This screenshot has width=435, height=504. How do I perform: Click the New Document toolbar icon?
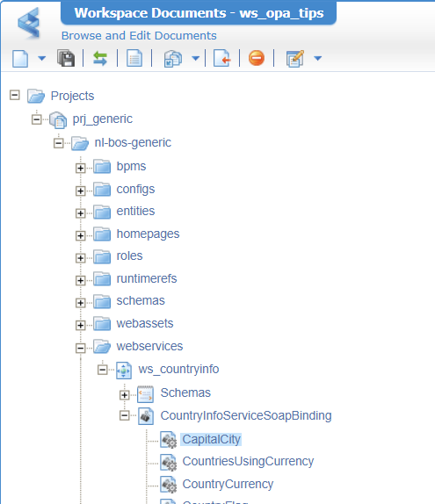[x=20, y=59]
